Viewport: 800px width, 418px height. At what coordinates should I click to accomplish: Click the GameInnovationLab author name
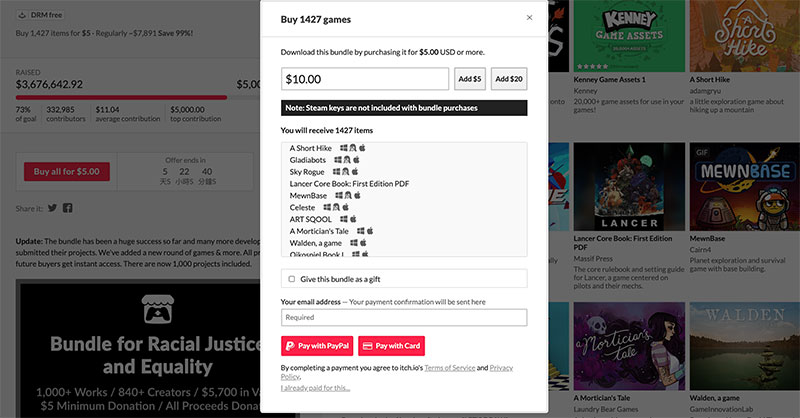[721, 409]
